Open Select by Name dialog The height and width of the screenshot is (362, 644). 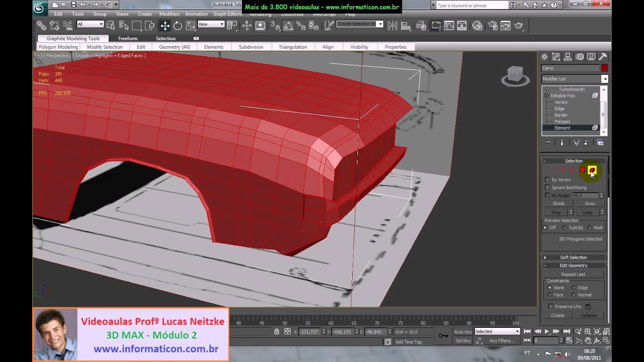pyautogui.click(x=124, y=25)
